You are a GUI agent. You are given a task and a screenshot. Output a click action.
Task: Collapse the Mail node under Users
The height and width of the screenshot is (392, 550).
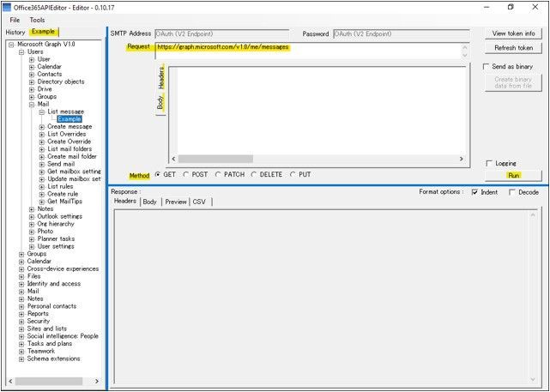(x=32, y=104)
